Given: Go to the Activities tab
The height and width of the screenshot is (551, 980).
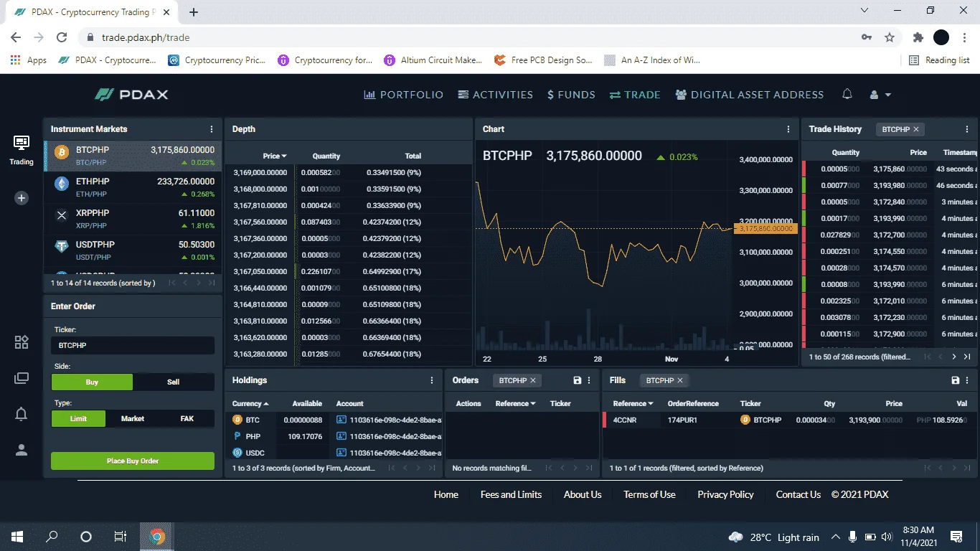Looking at the screenshot, I should point(496,95).
